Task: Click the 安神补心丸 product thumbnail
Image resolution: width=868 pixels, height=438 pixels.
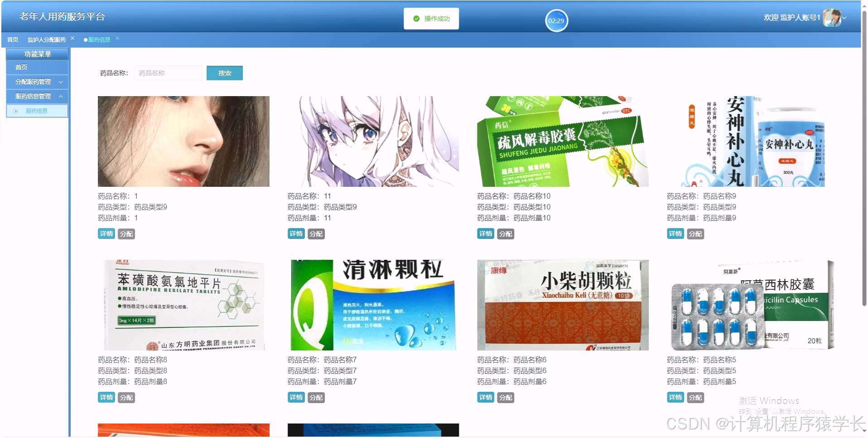Action: click(752, 141)
